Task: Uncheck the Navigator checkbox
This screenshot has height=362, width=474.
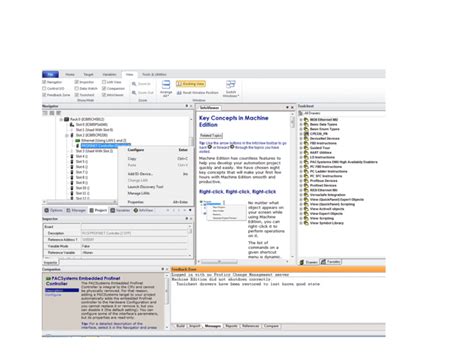Action: tap(44, 82)
